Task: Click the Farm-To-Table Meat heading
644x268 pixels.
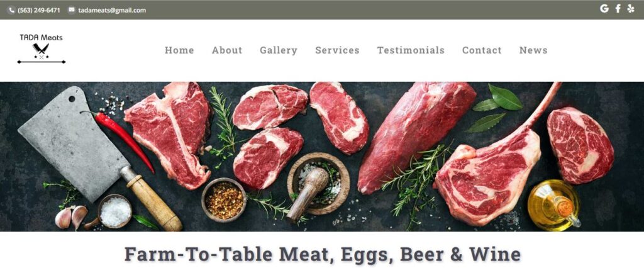Action: (x=323, y=254)
